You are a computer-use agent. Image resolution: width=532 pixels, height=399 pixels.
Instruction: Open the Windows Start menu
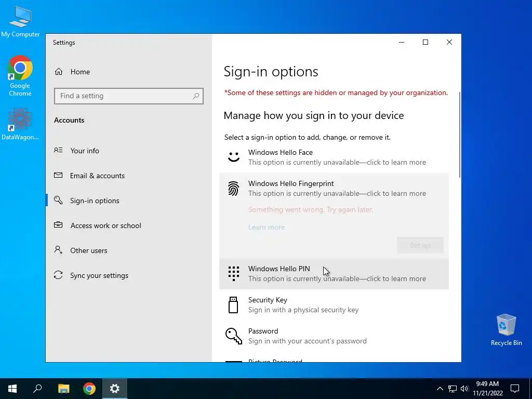[12, 389]
